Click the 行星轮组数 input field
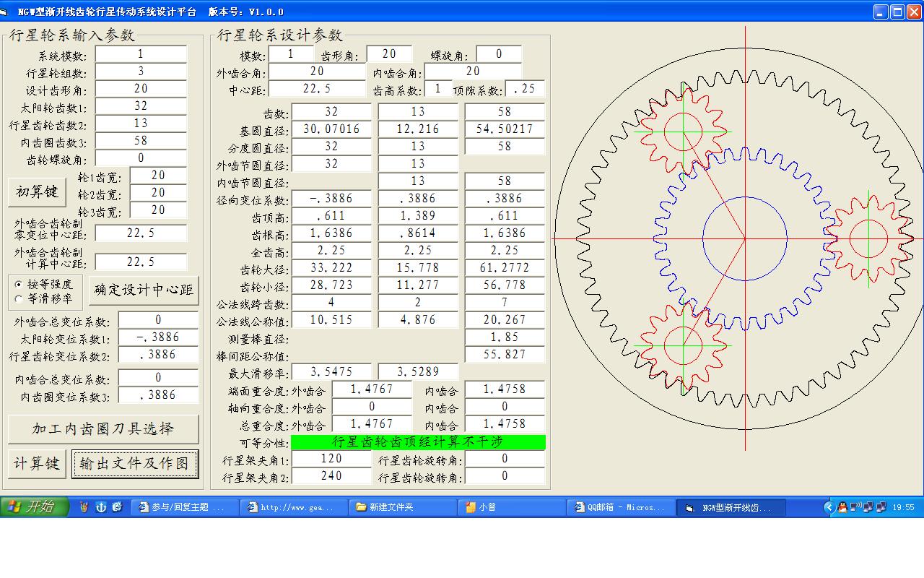The width and height of the screenshot is (924, 578). 141,71
